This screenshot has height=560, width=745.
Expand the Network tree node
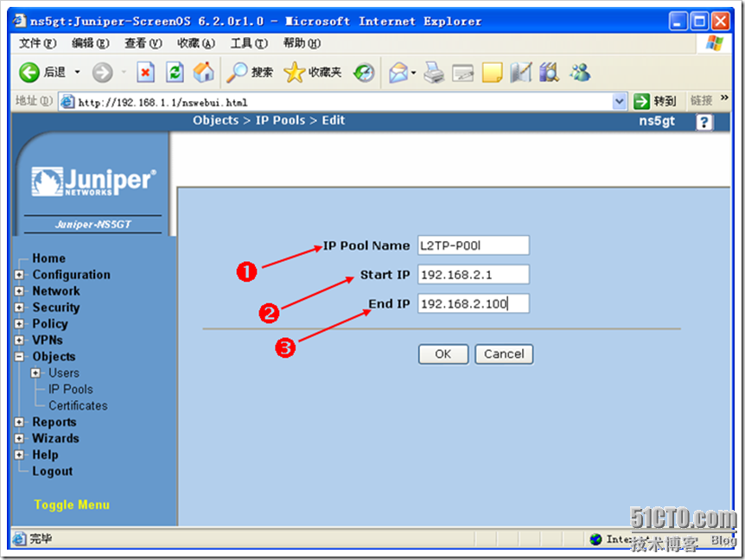click(19, 291)
